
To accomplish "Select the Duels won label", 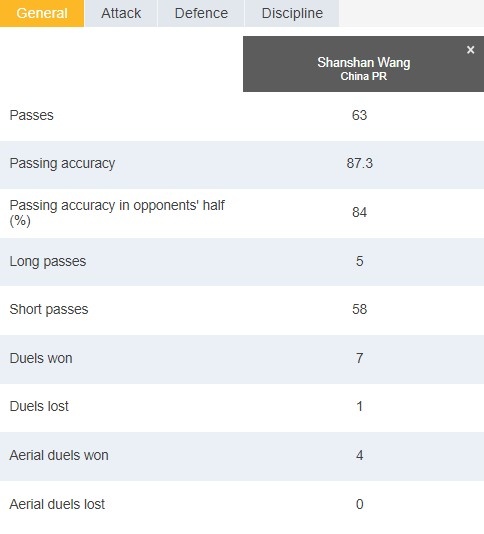I will pyautogui.click(x=41, y=358).
